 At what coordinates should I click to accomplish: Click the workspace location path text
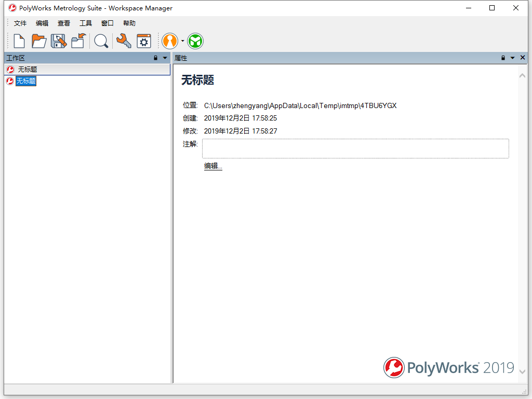pyautogui.click(x=300, y=105)
